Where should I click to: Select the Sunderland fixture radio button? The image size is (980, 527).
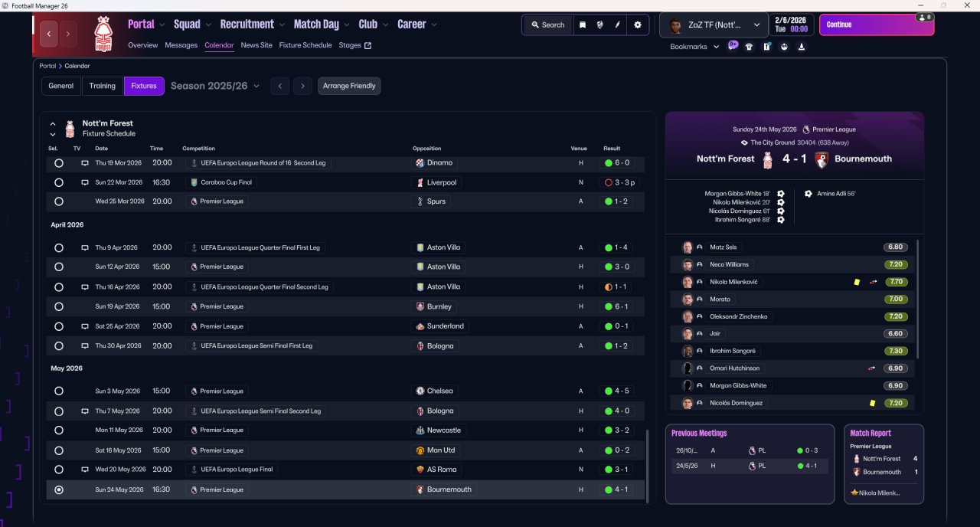[x=59, y=326]
